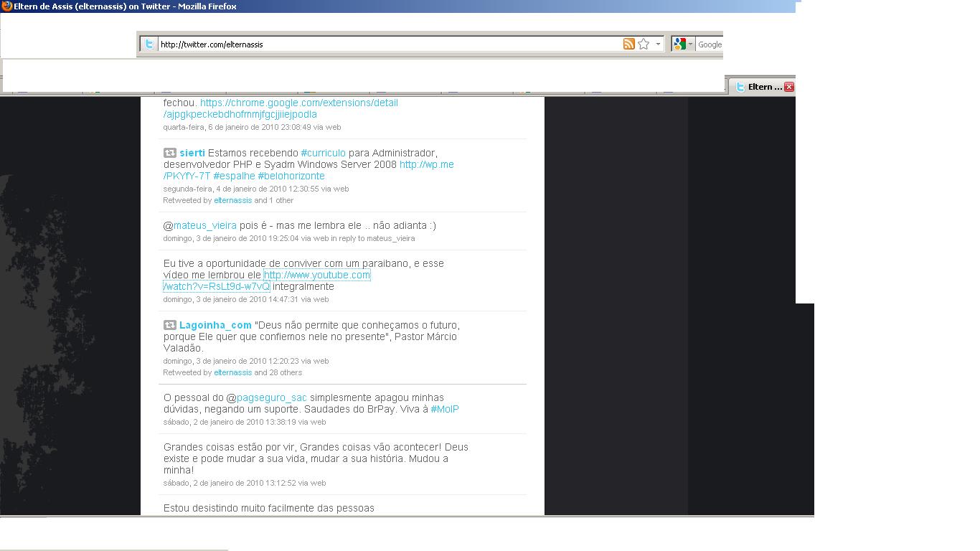
Task: Click timestamp 'quarta-feira, 6 de janeiro de 2010 23:08:49'
Action: (237, 127)
